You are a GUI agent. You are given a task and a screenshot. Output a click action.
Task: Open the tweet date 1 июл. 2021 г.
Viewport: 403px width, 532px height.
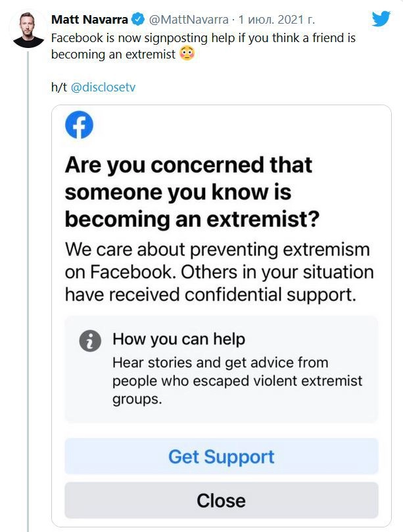coord(275,20)
